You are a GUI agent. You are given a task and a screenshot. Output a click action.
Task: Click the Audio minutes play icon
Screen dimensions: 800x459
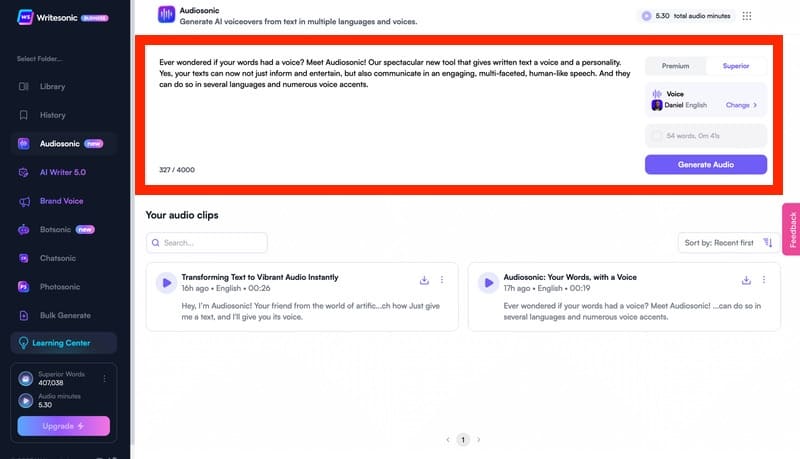pos(26,400)
